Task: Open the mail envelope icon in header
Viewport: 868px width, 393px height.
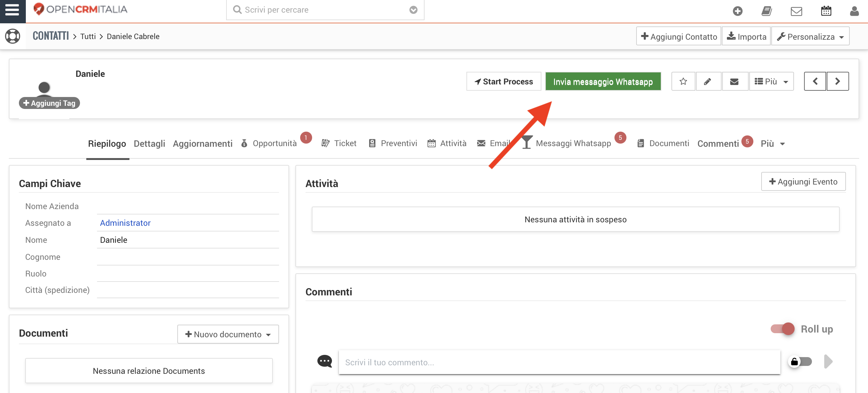Action: (796, 11)
